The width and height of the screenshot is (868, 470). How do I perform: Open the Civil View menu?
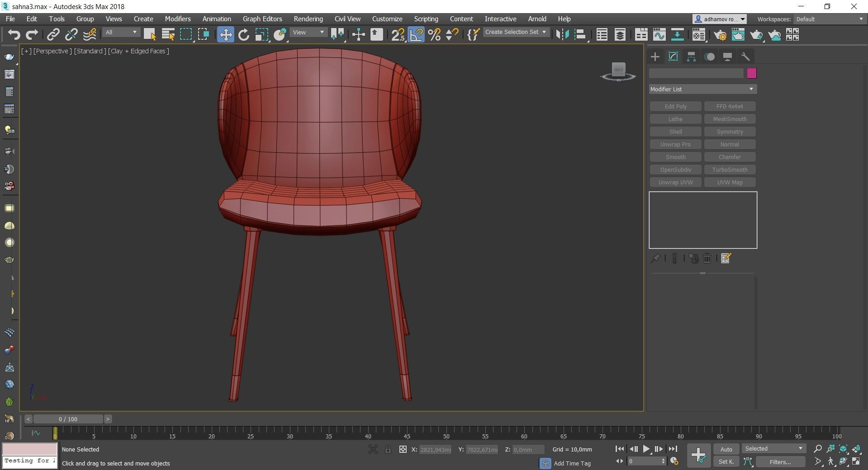click(347, 19)
